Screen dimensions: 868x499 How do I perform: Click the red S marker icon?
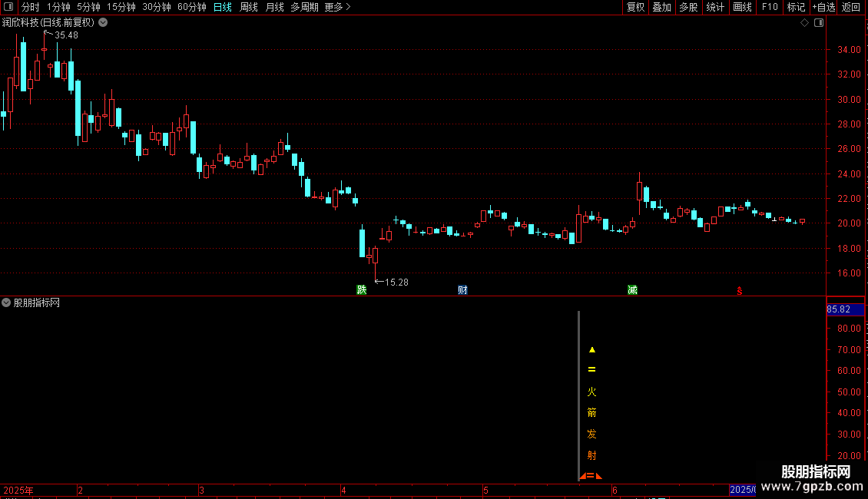pos(740,291)
